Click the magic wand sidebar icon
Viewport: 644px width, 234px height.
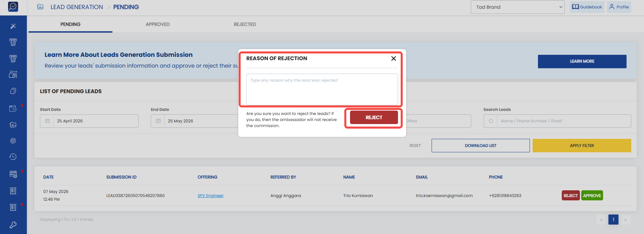[13, 26]
